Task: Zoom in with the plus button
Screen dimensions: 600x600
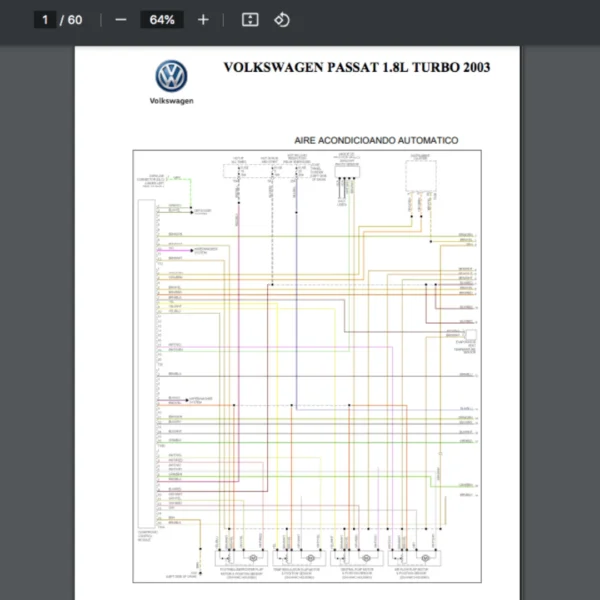Action: (203, 20)
